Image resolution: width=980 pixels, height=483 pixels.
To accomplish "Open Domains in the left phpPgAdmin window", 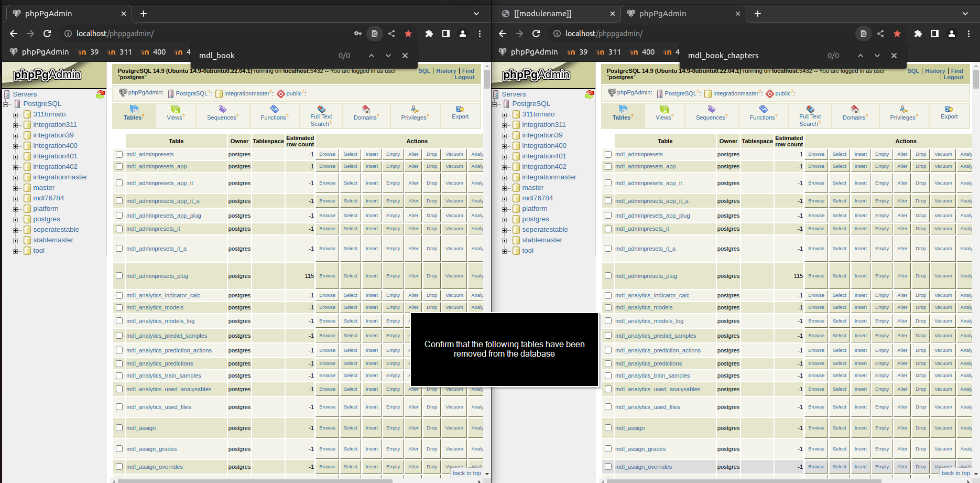I will coord(366,113).
